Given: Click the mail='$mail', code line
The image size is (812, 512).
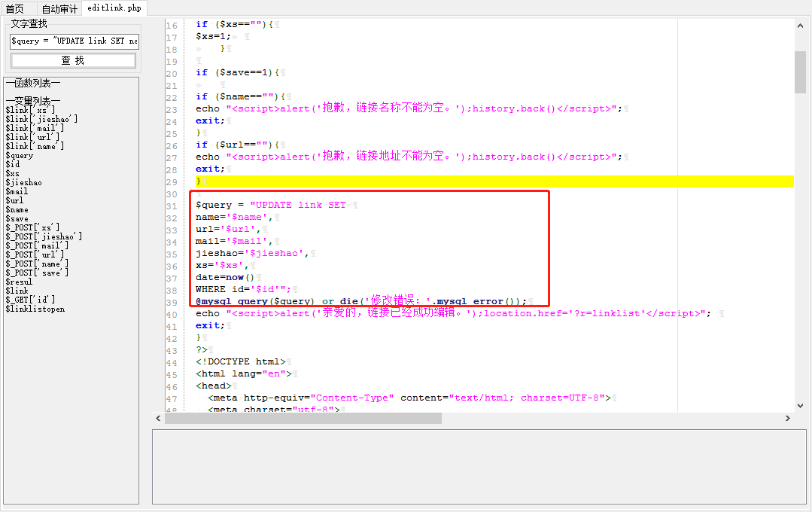Looking at the screenshot, I should (x=233, y=241).
